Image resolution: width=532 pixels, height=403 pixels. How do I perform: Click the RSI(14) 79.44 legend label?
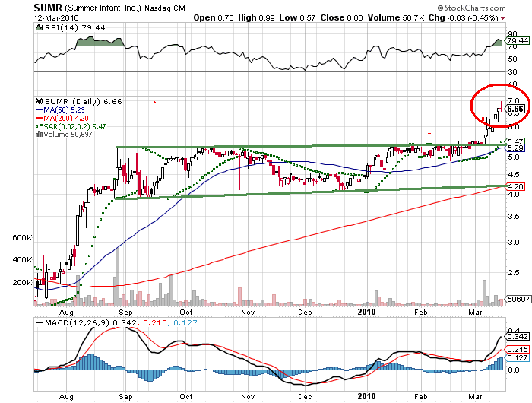click(75, 28)
